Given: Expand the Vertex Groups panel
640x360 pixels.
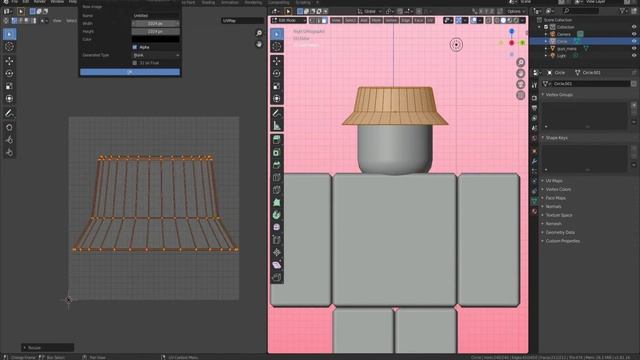Looking at the screenshot, I should (559, 95).
